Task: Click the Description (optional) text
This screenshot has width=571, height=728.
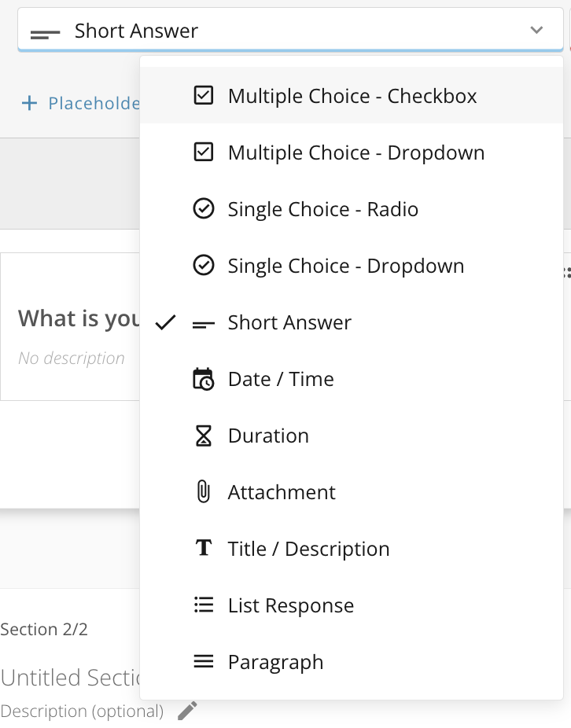Action: (82, 711)
